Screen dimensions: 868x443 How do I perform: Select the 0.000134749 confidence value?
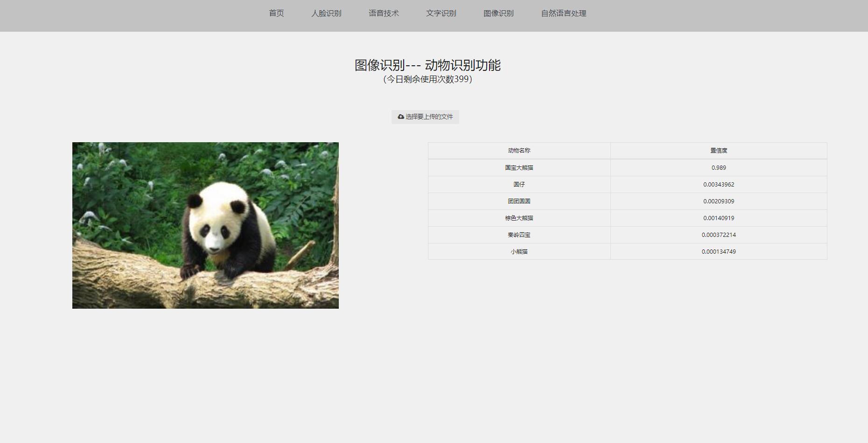719,251
